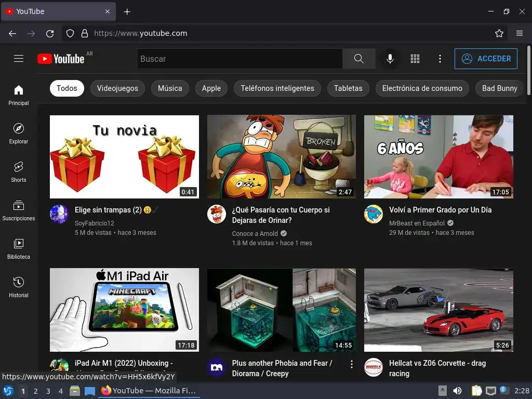Click the browser forward arrow
This screenshot has width=532, height=399.
(31, 33)
